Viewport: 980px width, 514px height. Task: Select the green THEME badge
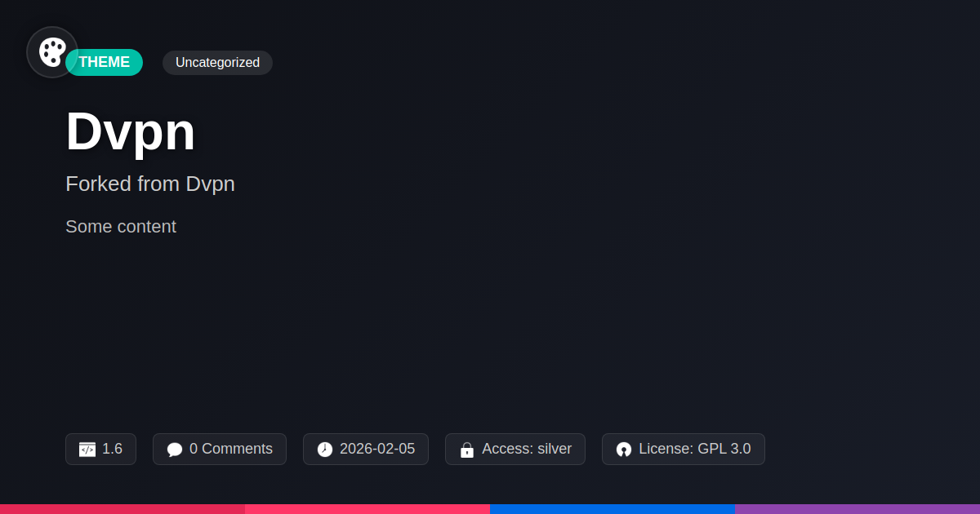pyautogui.click(x=104, y=63)
